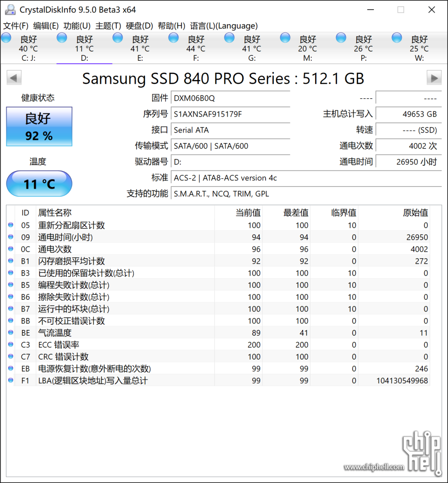Select the W: disk status orb
Image resolution: width=448 pixels, height=483 pixels.
click(x=397, y=38)
